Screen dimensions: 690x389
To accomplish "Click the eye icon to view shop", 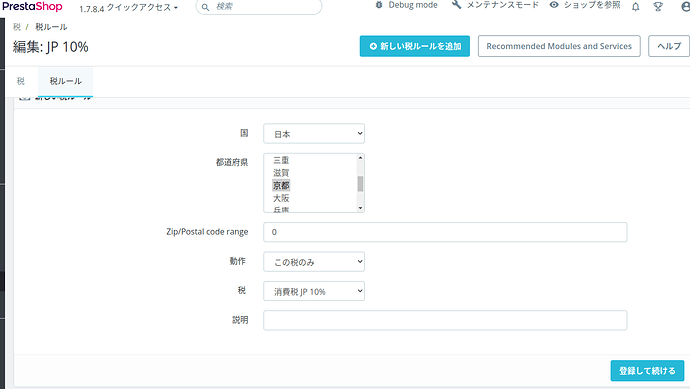I will coord(554,5).
